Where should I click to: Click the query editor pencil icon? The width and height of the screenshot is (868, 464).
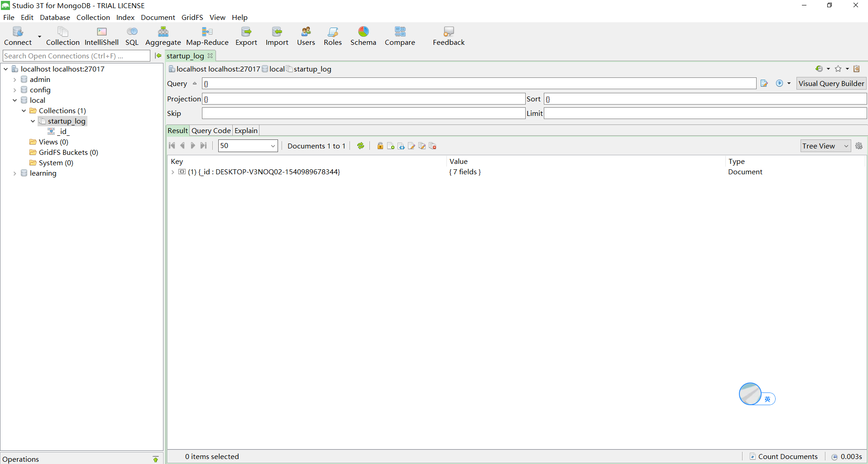pyautogui.click(x=764, y=83)
